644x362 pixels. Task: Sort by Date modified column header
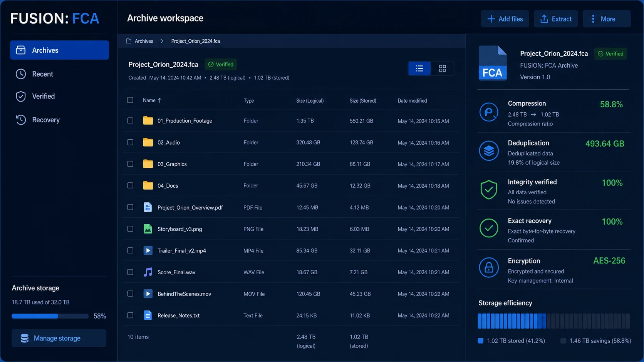tap(412, 100)
